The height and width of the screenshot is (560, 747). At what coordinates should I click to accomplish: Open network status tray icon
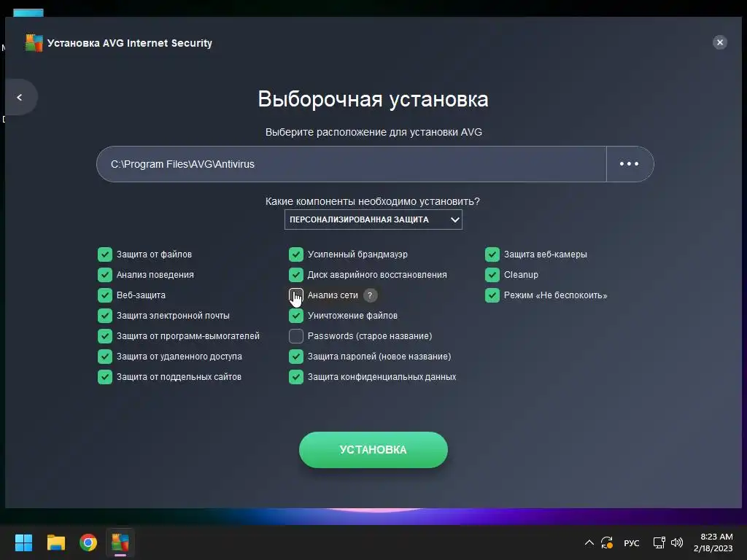[x=659, y=542]
